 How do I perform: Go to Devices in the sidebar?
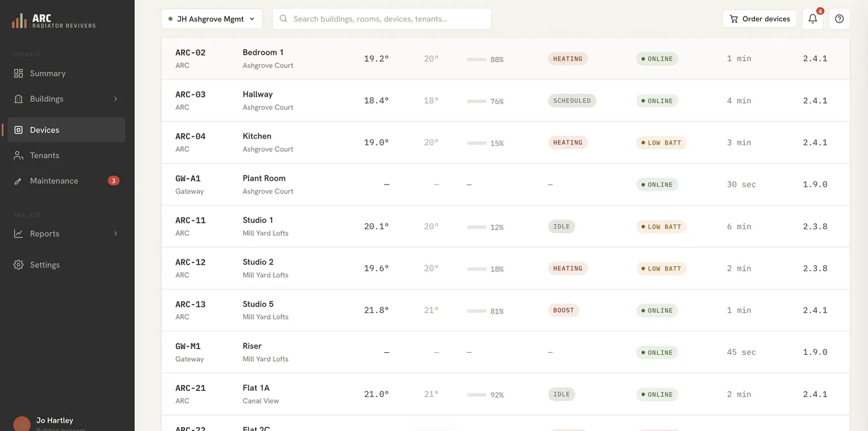coord(66,130)
